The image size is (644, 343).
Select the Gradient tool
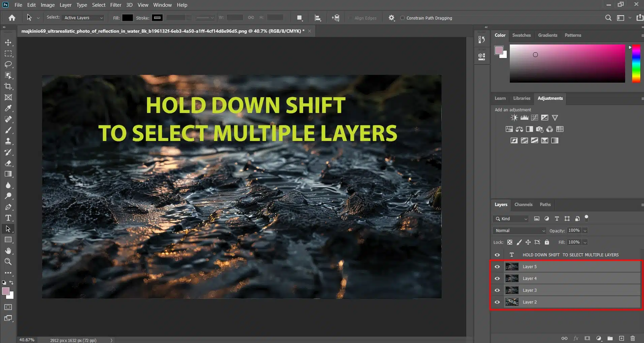[8, 174]
